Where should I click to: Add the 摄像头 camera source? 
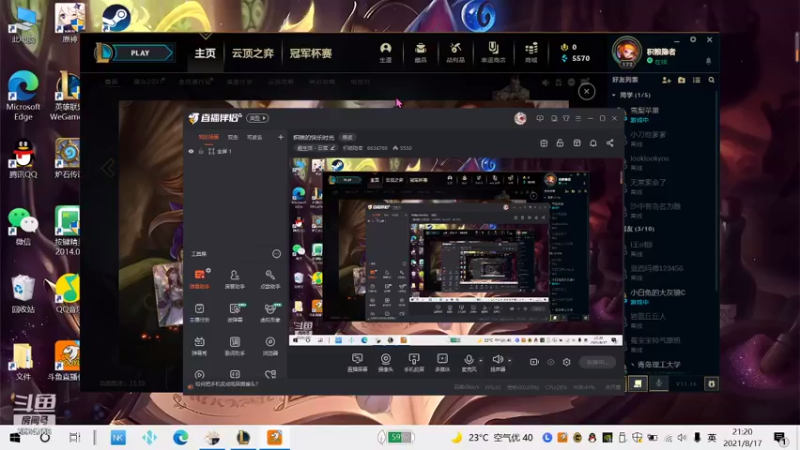point(386,362)
